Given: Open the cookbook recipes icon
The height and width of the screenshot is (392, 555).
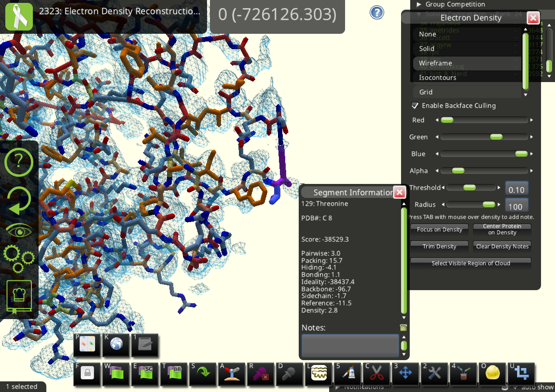Looking at the screenshot, I should 19,296.
